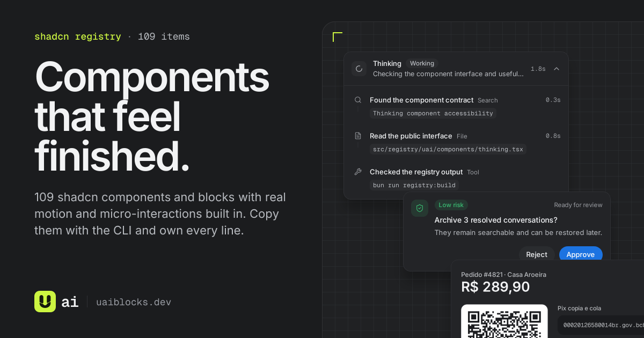Click the Search tag label
Viewport: 644px width, 338px height.
488,100
